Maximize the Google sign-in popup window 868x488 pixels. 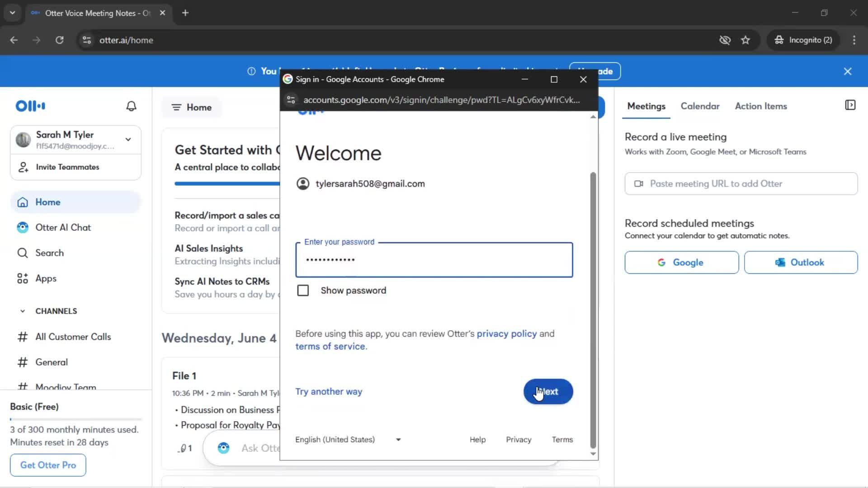click(x=554, y=80)
